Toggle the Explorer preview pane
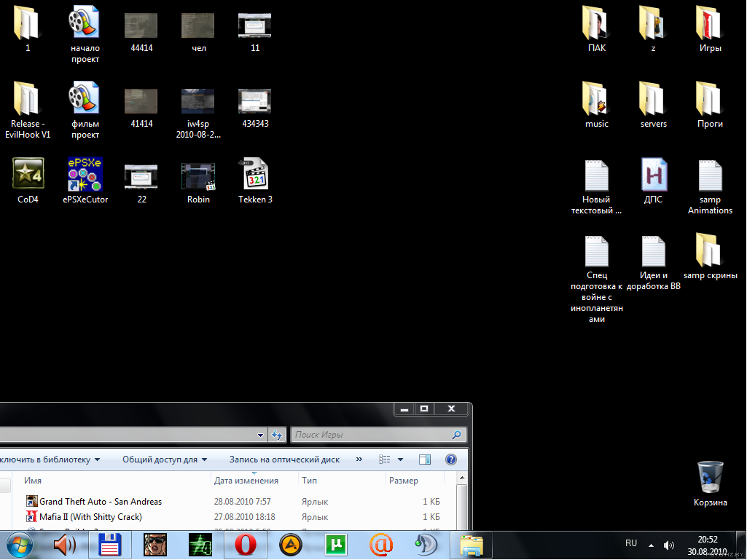Viewport: 747px width, 560px height. (x=424, y=460)
